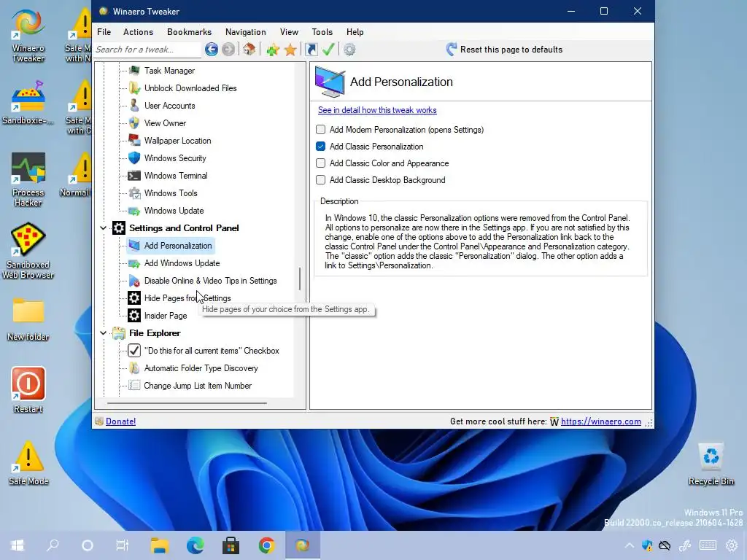Open Google Chrome from taskbar

267,545
